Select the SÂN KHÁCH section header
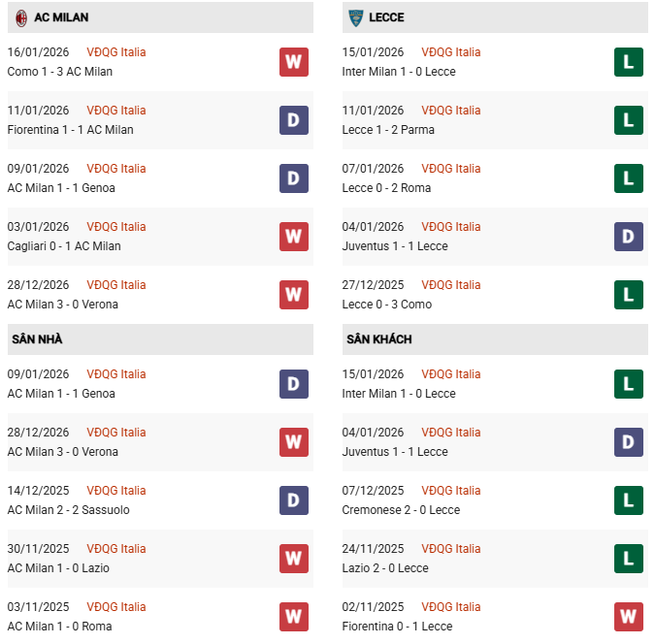 (x=378, y=339)
